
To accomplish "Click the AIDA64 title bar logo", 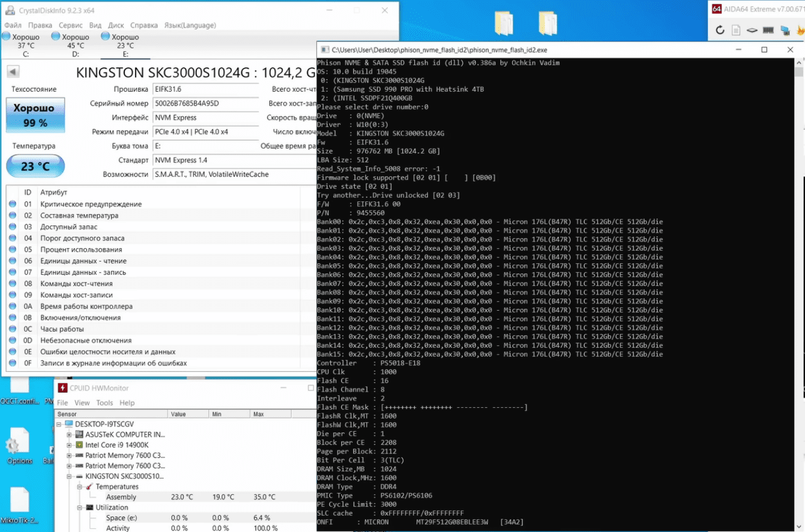I will pos(717,8).
